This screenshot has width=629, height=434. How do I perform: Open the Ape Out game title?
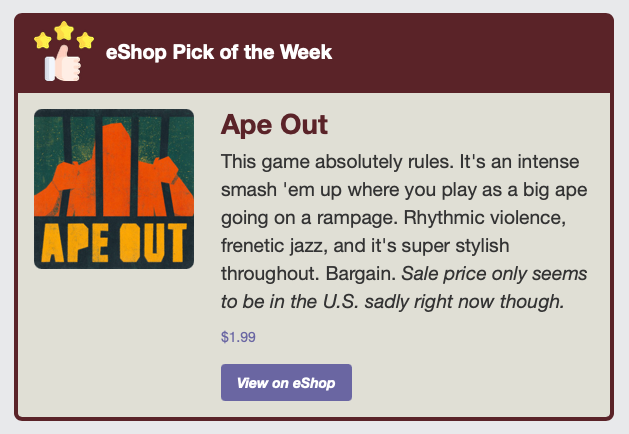coord(274,127)
